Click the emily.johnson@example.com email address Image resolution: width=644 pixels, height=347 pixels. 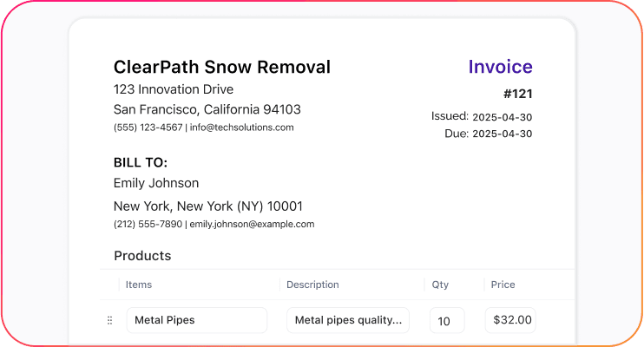click(x=252, y=224)
